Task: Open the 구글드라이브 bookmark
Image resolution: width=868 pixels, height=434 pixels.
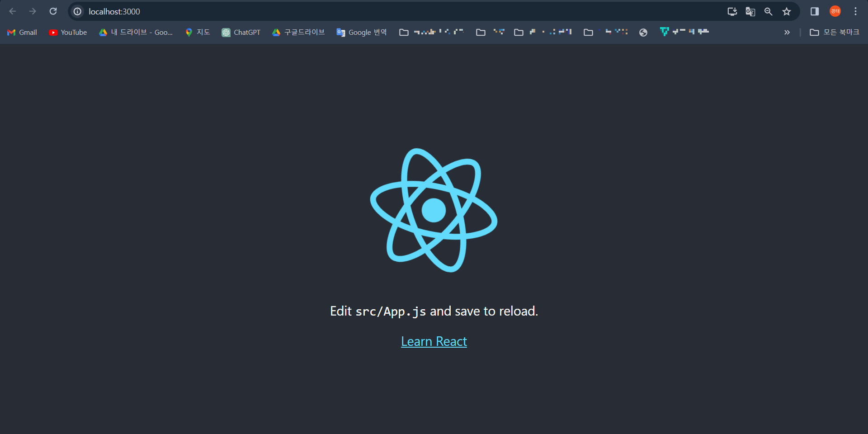Action: [298, 32]
